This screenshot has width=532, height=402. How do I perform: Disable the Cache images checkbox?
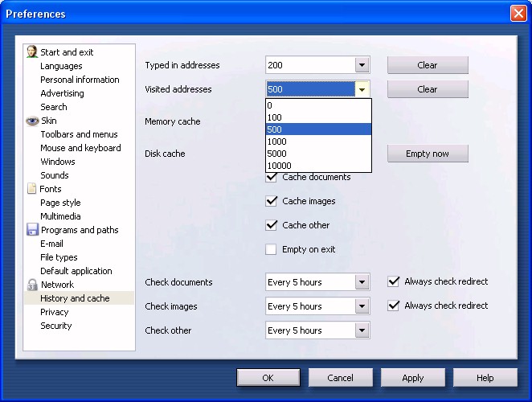click(272, 201)
